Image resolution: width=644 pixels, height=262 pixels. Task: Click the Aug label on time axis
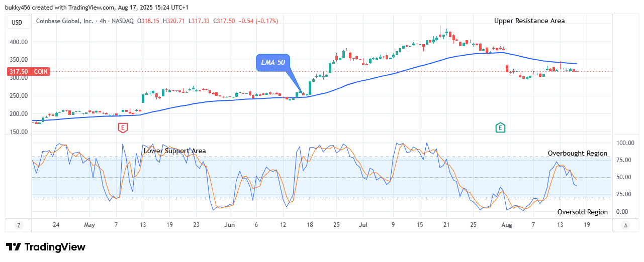tap(507, 225)
